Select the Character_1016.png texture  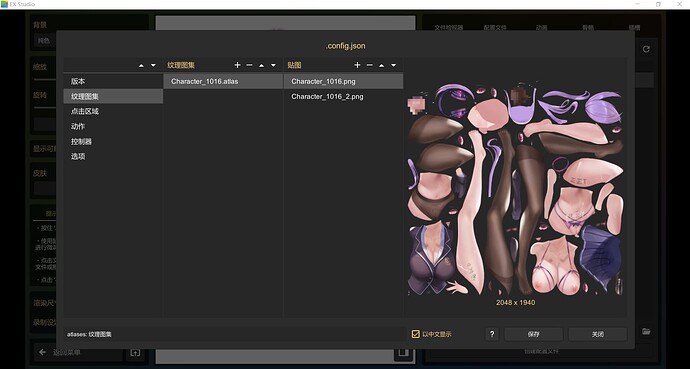pos(343,81)
